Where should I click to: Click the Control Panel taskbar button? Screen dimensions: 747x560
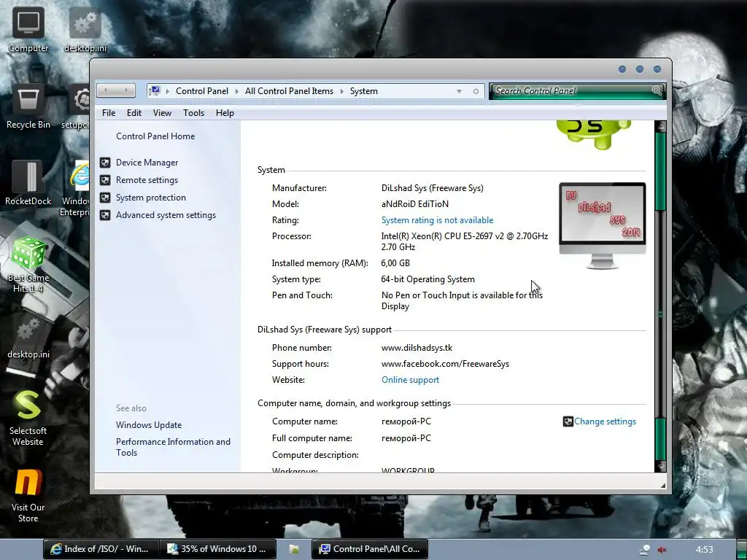tap(370, 549)
